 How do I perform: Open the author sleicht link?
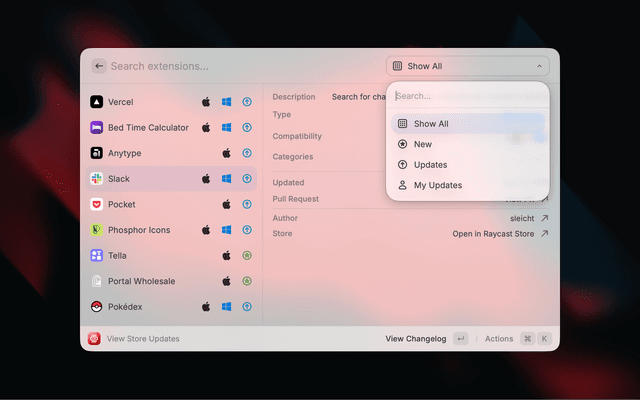528,217
